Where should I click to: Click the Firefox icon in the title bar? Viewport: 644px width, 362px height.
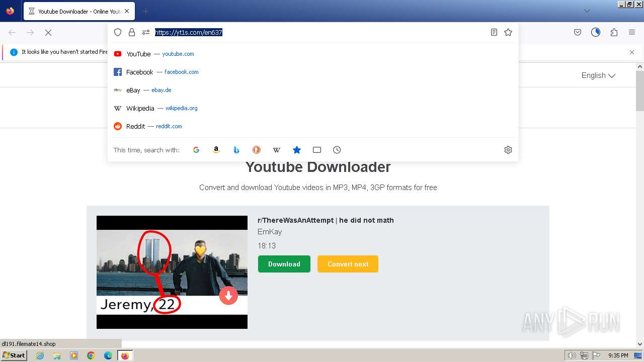10,11
